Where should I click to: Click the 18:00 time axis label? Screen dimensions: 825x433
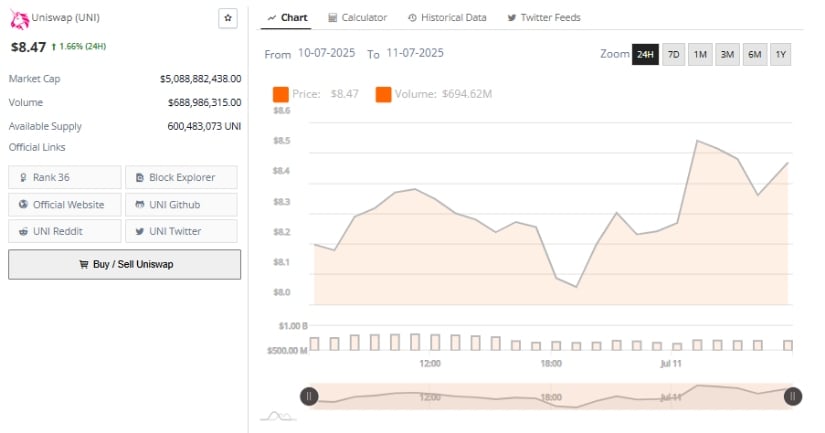pyautogui.click(x=551, y=364)
